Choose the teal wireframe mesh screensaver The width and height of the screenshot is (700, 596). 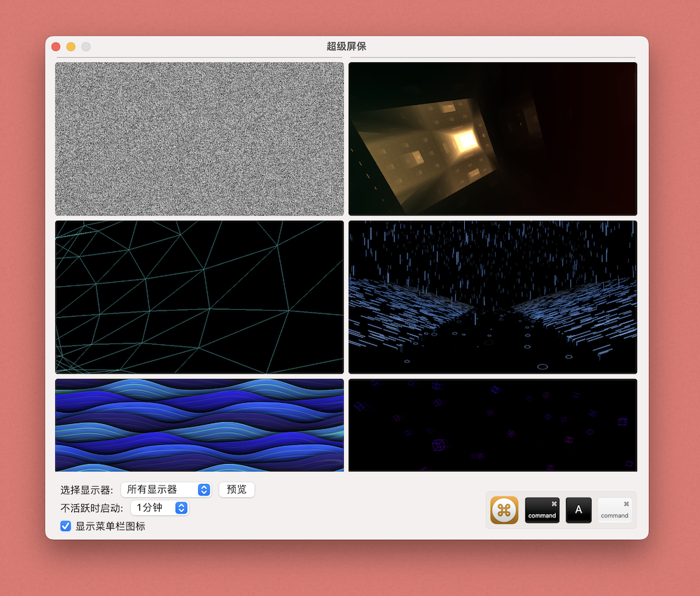pos(199,297)
